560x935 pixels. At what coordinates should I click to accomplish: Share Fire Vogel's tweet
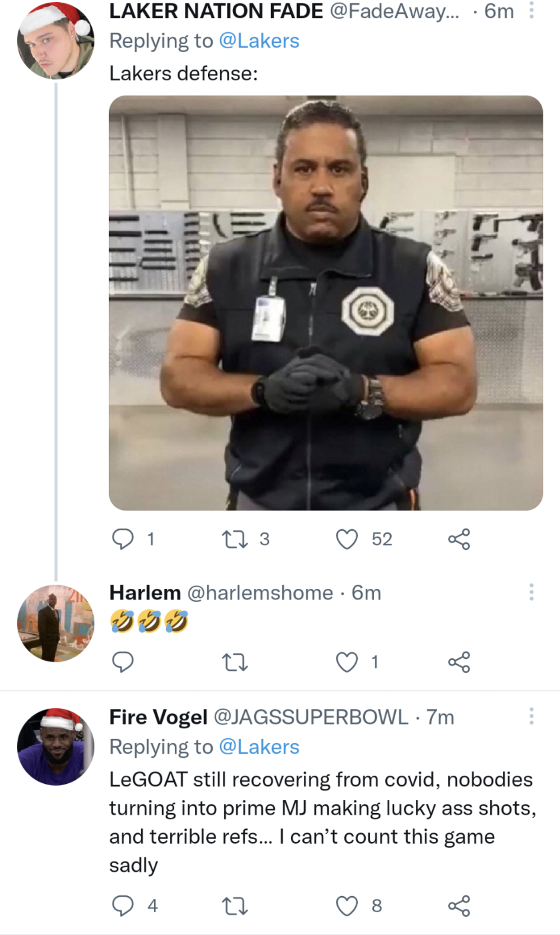[459, 906]
